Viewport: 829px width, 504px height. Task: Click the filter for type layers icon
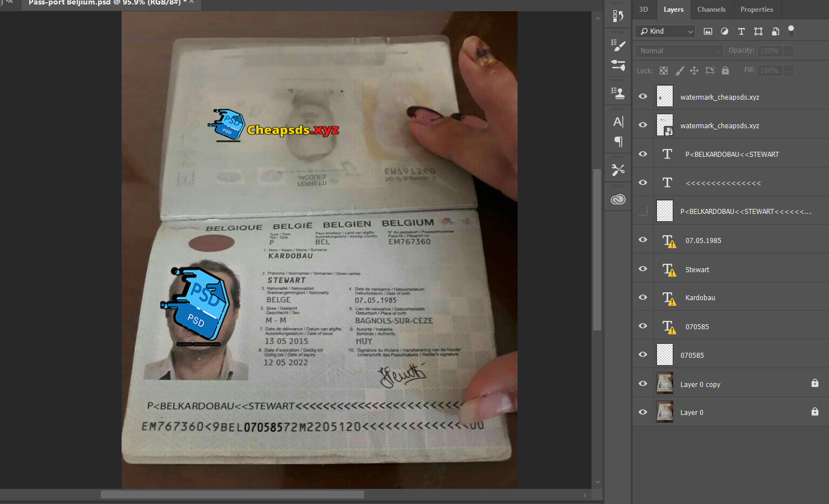click(741, 31)
